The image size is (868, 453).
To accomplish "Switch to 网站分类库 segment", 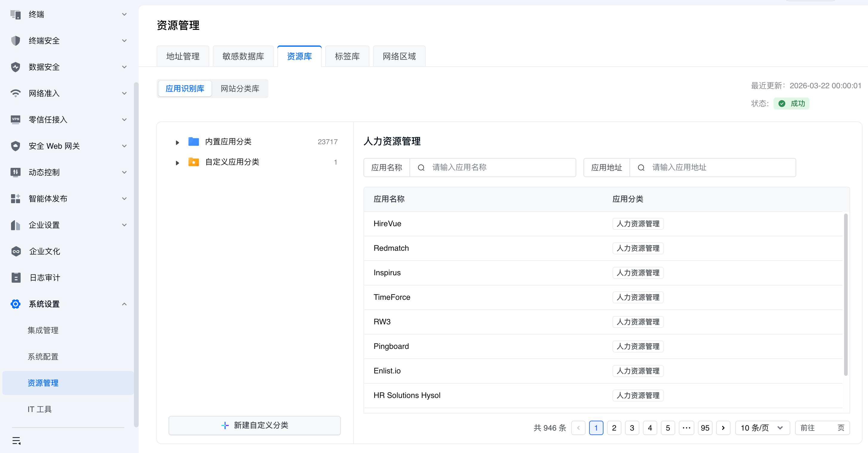I will click(x=240, y=89).
